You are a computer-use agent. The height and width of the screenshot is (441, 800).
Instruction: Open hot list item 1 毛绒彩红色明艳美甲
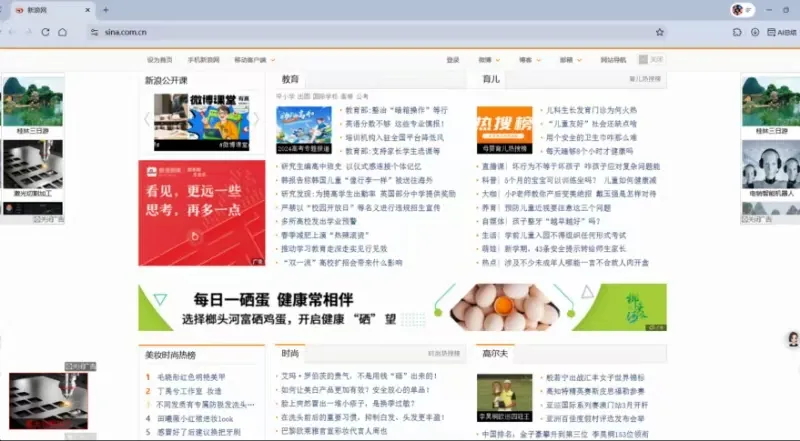click(x=191, y=377)
